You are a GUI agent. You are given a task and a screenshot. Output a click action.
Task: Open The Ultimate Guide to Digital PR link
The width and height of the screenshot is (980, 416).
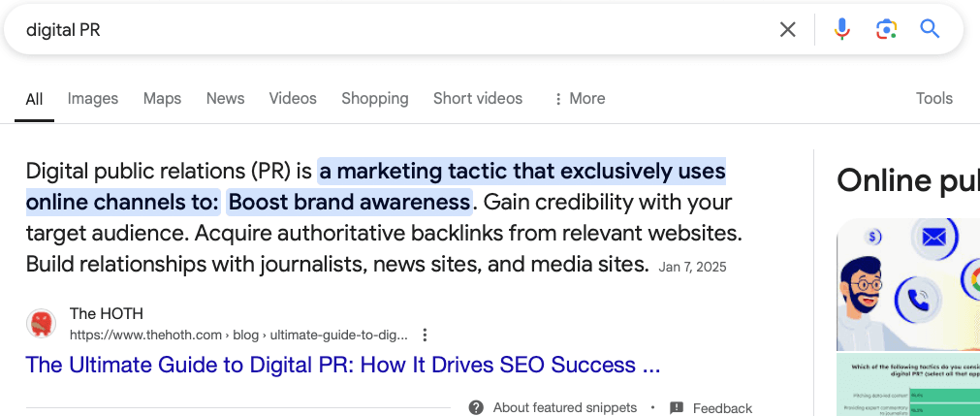(x=343, y=365)
